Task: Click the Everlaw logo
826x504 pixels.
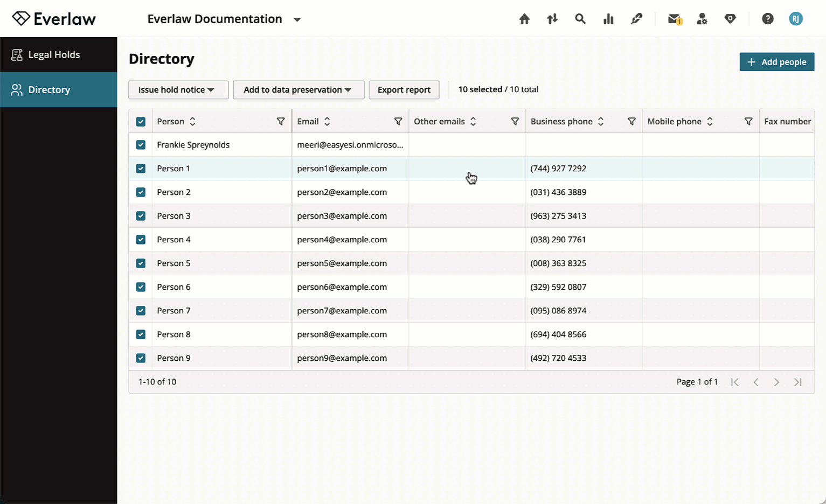Action: coord(54,19)
